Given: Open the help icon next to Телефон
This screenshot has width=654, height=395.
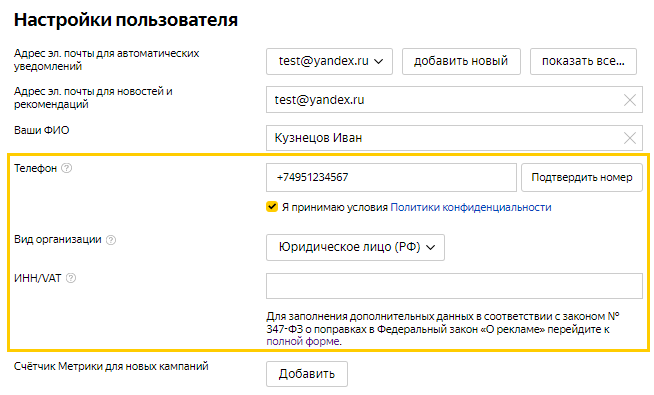Looking at the screenshot, I should coord(67,168).
